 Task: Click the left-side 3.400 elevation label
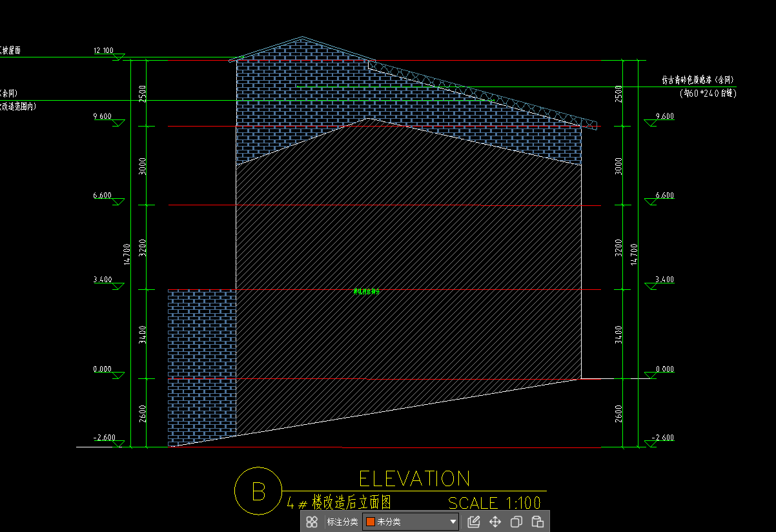pos(103,280)
